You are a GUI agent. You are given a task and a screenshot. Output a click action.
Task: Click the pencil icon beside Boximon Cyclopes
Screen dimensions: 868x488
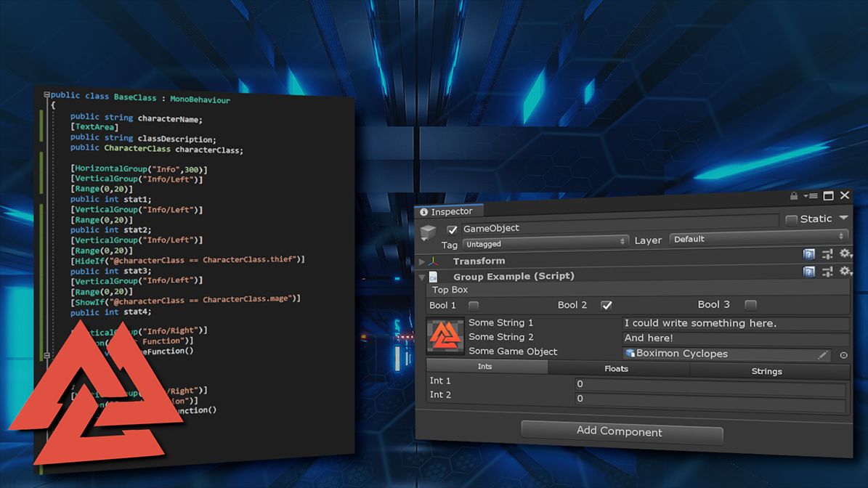point(823,355)
